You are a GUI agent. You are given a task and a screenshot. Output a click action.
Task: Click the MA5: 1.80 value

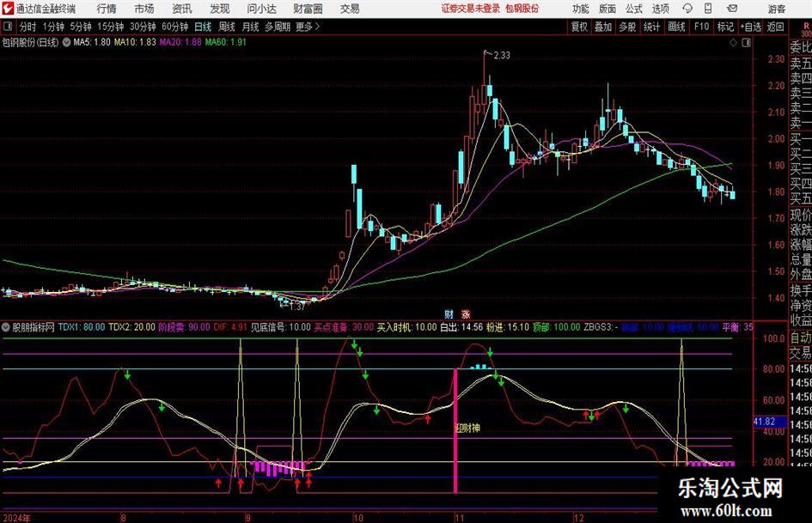point(92,42)
